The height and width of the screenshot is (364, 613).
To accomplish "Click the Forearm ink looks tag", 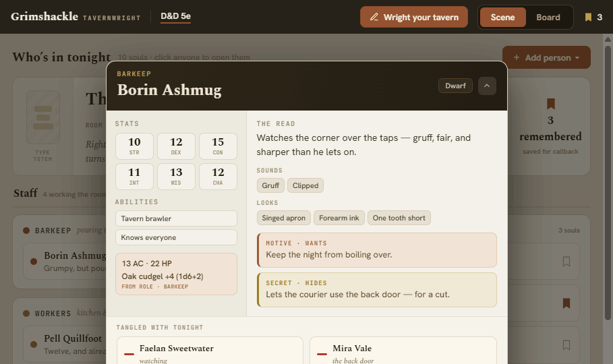I will click(x=339, y=218).
